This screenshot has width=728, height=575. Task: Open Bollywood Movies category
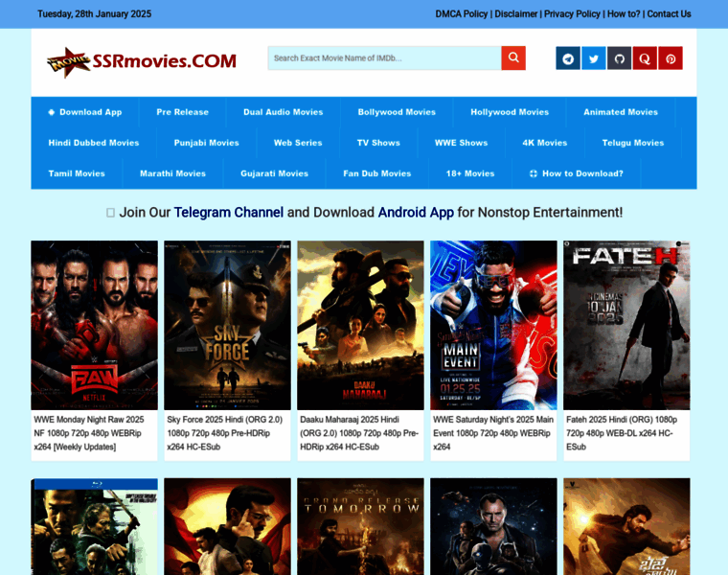397,112
